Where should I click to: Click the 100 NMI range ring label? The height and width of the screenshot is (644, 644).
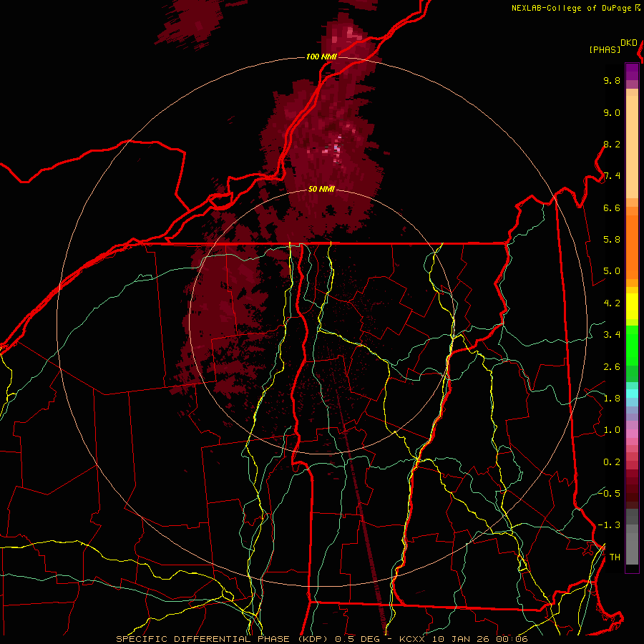click(x=321, y=57)
